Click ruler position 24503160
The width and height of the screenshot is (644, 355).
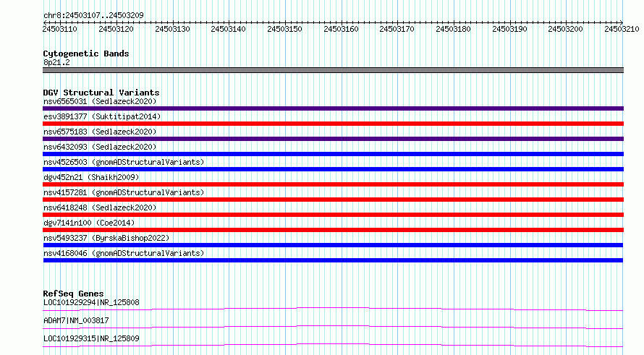341,29
